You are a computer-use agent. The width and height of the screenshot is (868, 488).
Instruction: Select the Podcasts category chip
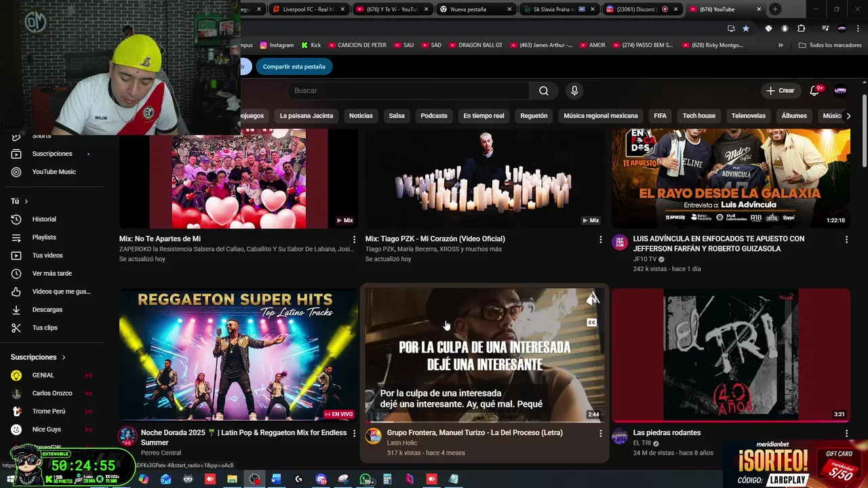pos(434,116)
